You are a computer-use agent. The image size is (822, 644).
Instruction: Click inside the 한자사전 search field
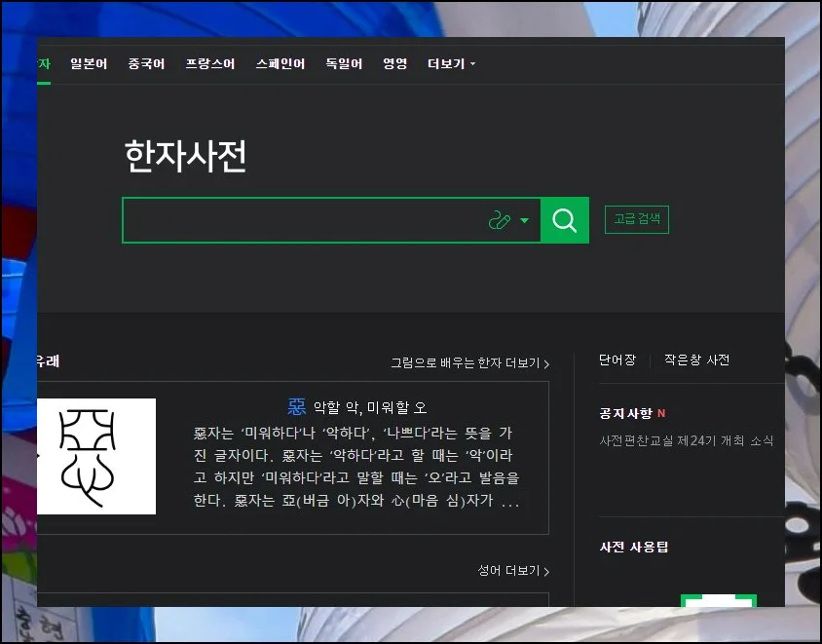click(x=302, y=221)
